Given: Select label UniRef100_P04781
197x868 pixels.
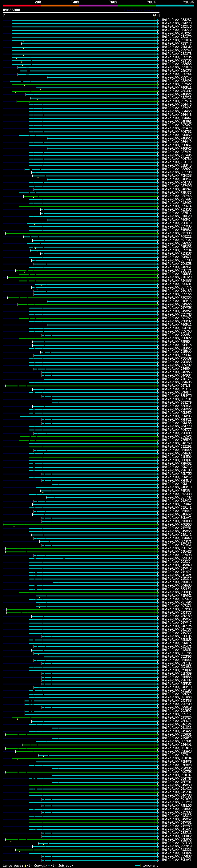Looking at the screenshot, I should (x=177, y=328).
